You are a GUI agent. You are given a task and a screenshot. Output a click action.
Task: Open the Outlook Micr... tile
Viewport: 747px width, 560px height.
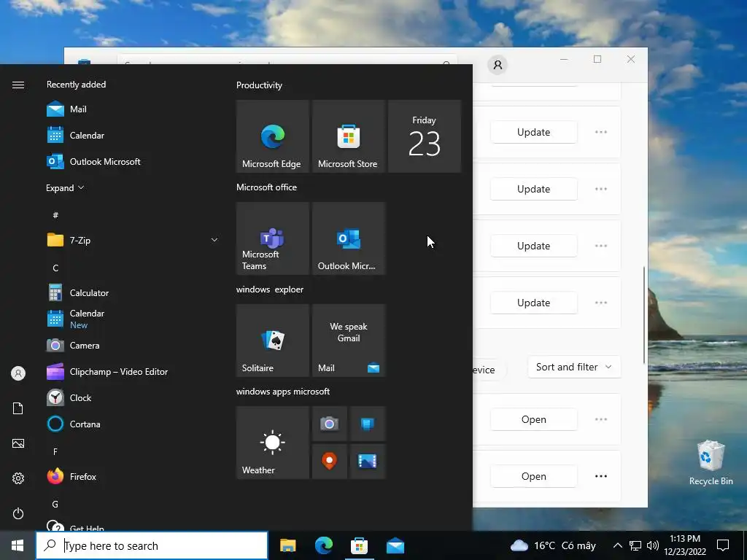pyautogui.click(x=349, y=238)
